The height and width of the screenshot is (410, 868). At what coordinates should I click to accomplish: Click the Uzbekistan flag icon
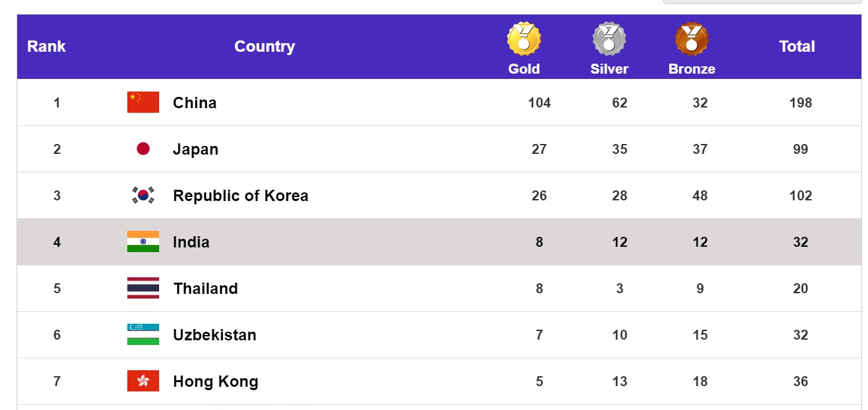(143, 334)
